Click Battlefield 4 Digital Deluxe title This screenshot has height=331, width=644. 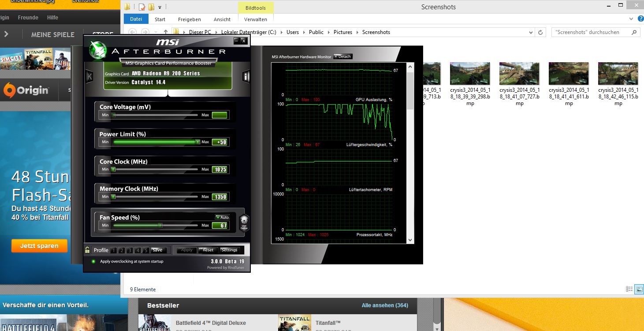tap(211, 323)
